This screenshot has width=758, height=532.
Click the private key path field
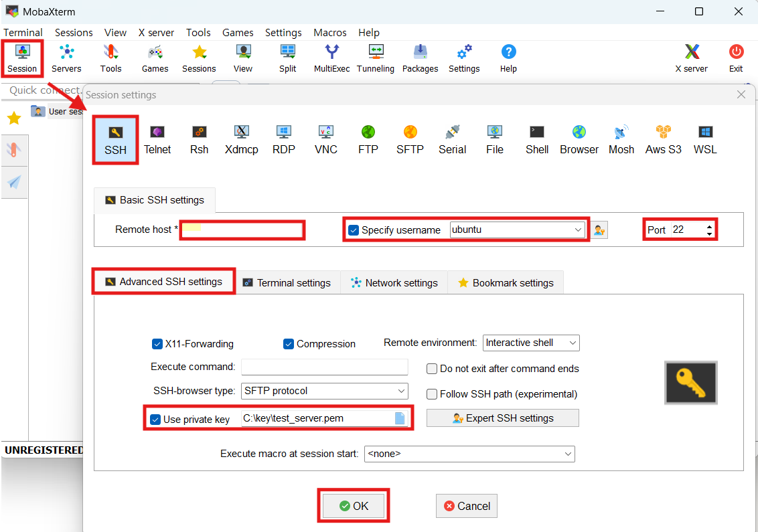(318, 418)
